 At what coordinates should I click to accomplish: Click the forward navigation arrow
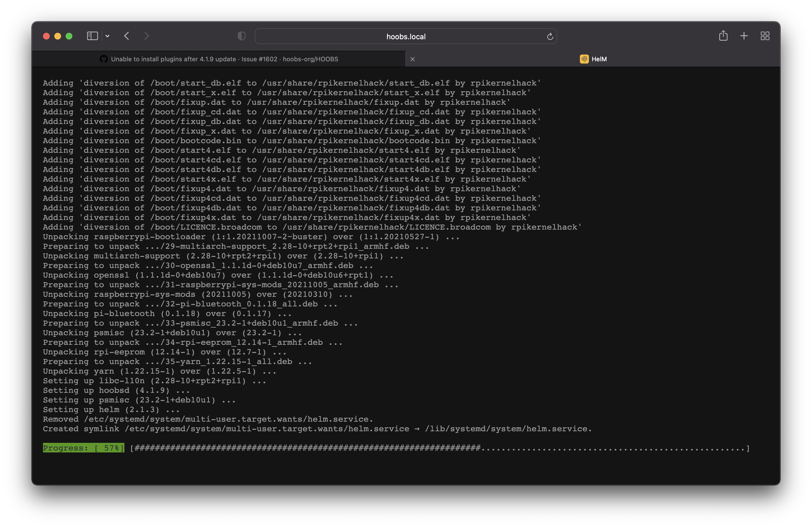(146, 36)
